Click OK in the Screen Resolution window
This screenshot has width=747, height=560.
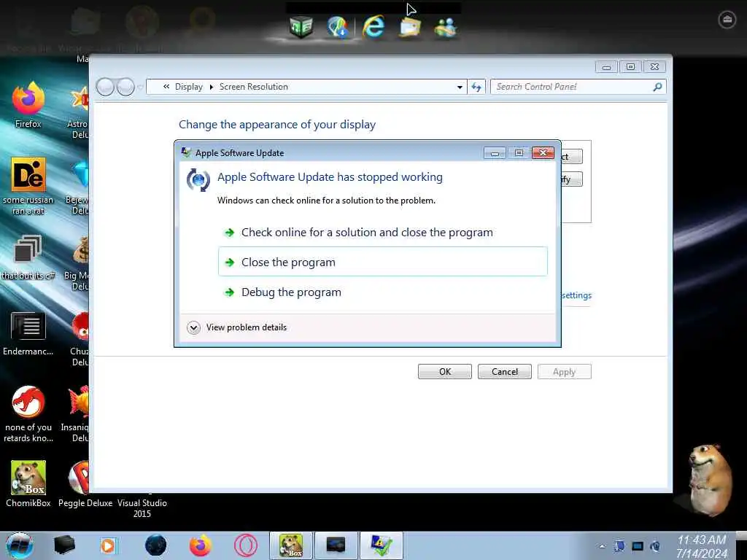pos(444,371)
